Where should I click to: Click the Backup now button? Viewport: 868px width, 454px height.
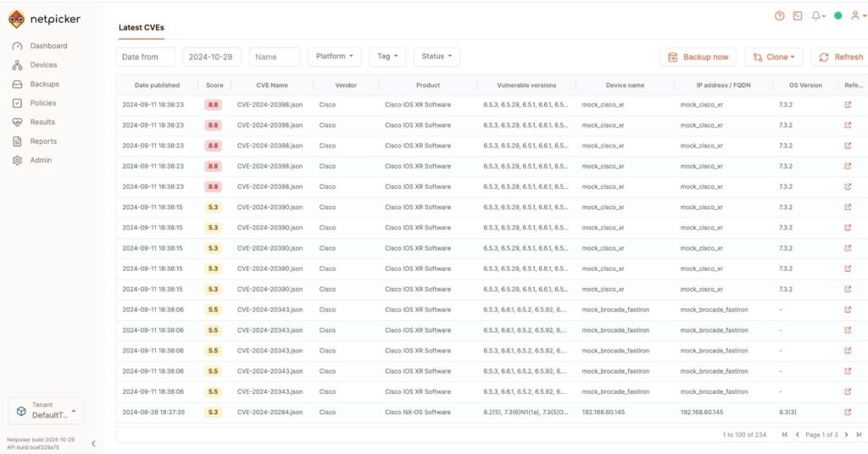[698, 57]
